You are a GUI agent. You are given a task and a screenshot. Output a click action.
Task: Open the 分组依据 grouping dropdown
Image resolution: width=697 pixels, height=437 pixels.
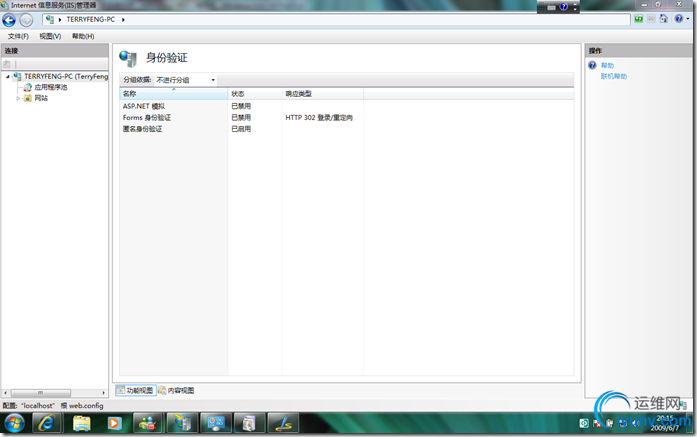(186, 80)
